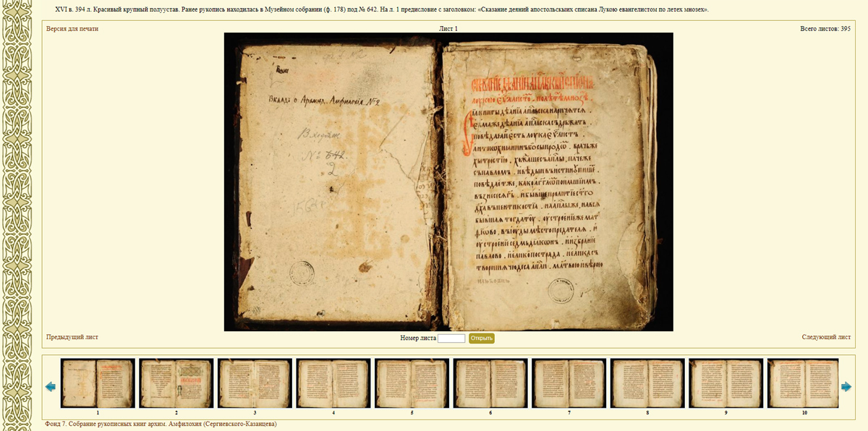Open thumbnail of sheet 1
The height and width of the screenshot is (431, 868).
tap(98, 383)
